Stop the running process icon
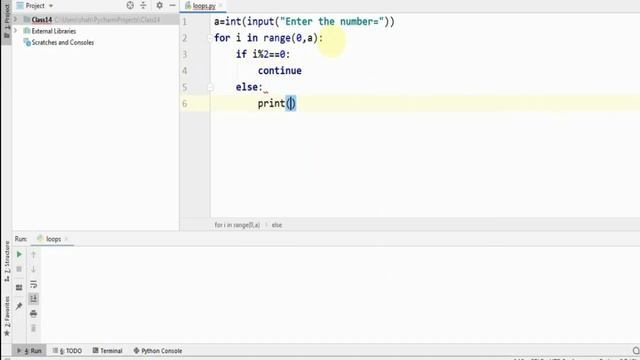Screen dimensions: 640x360 click(x=19, y=269)
